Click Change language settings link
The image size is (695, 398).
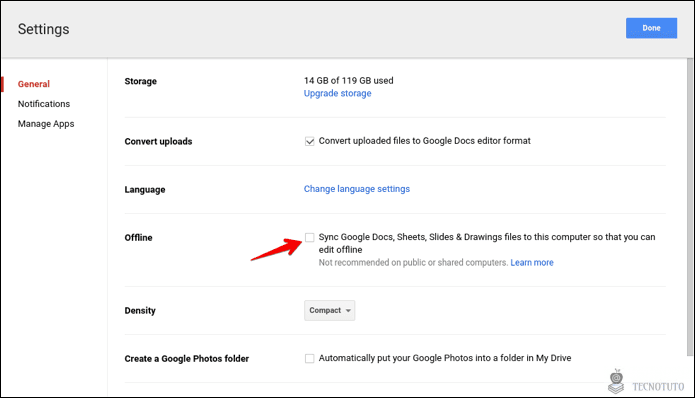(x=357, y=189)
